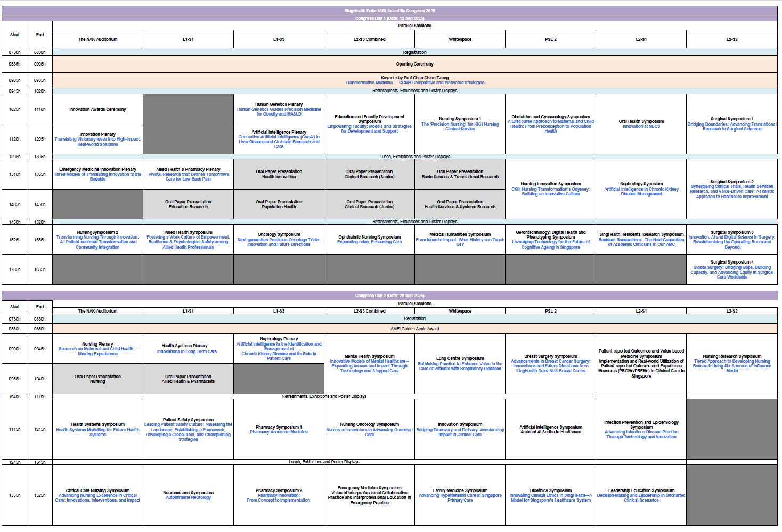Screen dimensions: 782x532
Task: Select the Artificial Intelligence Symposium cell
Action: 550,429
